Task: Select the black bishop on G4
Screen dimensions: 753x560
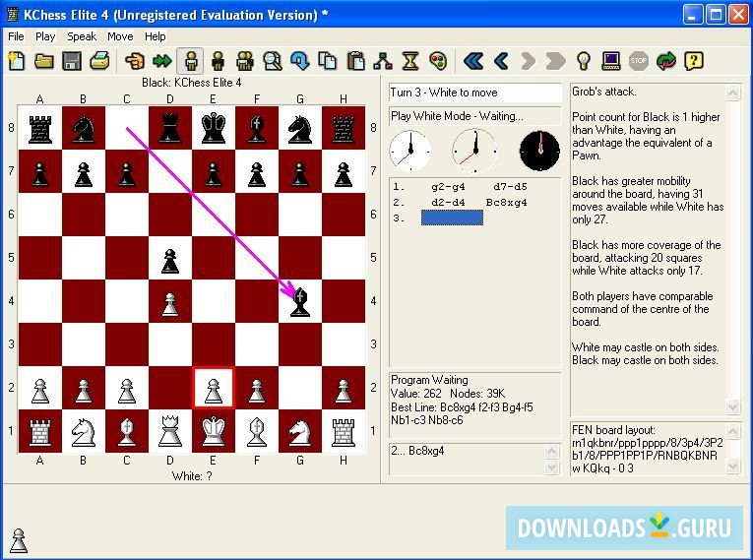Action: click(300, 301)
